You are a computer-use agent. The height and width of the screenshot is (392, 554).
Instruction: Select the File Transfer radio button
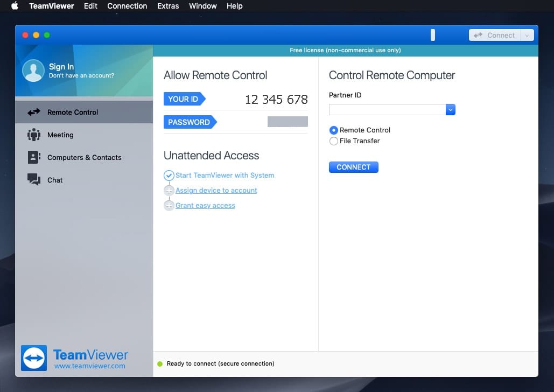(x=334, y=141)
